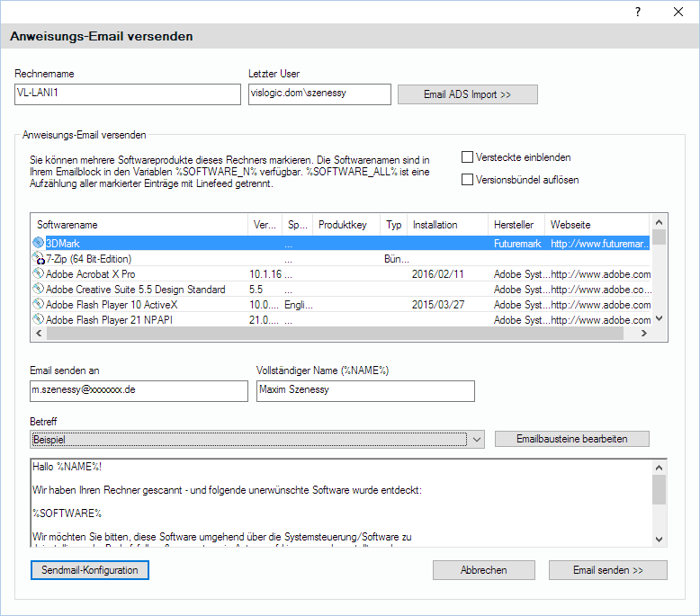Image resolution: width=700 pixels, height=616 pixels.
Task: Sort by Webseite column header
Action: (x=597, y=224)
